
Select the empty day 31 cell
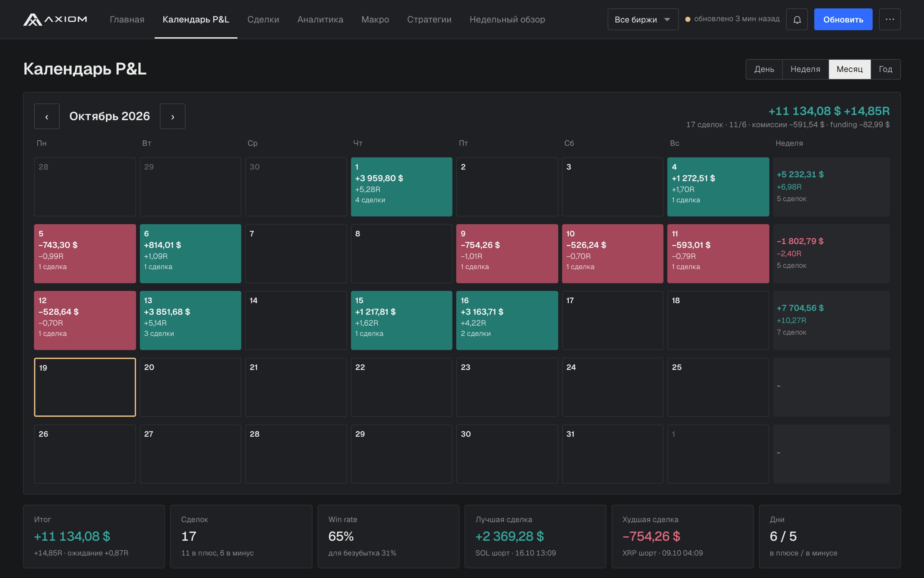[613, 454]
